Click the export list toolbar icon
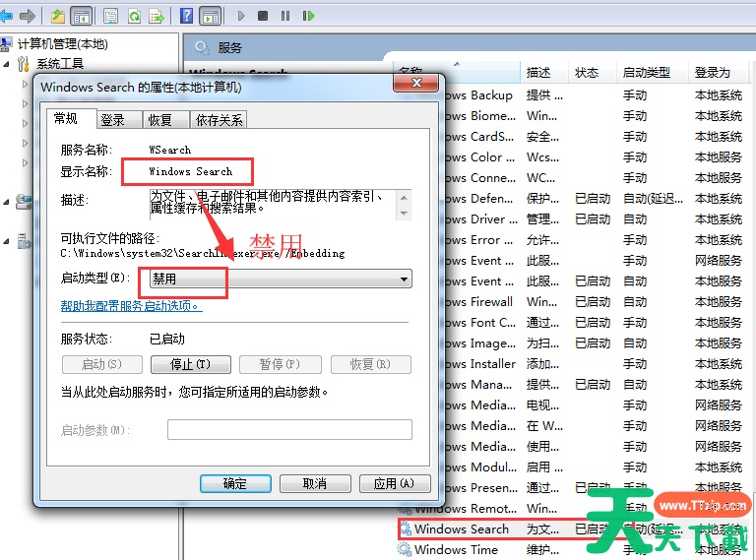The image size is (756, 560). [x=157, y=17]
